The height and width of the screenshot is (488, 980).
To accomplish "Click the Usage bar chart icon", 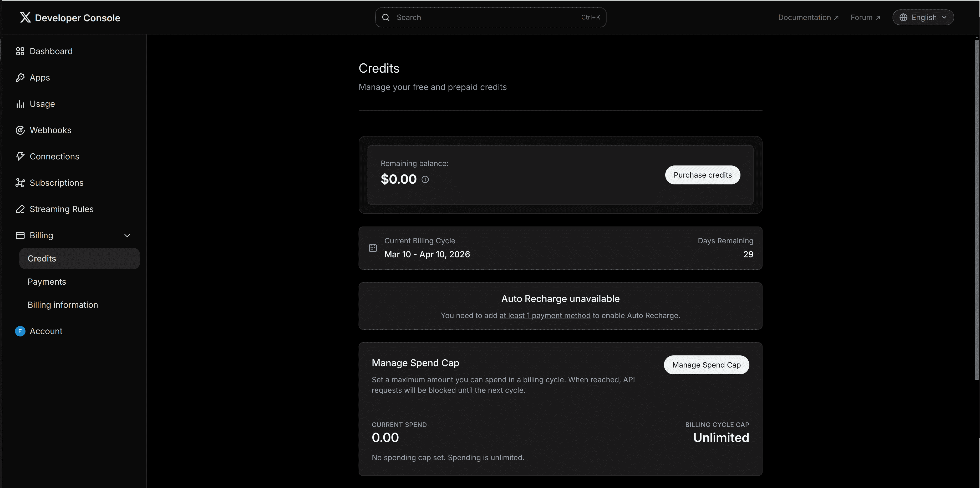I will click(x=20, y=104).
